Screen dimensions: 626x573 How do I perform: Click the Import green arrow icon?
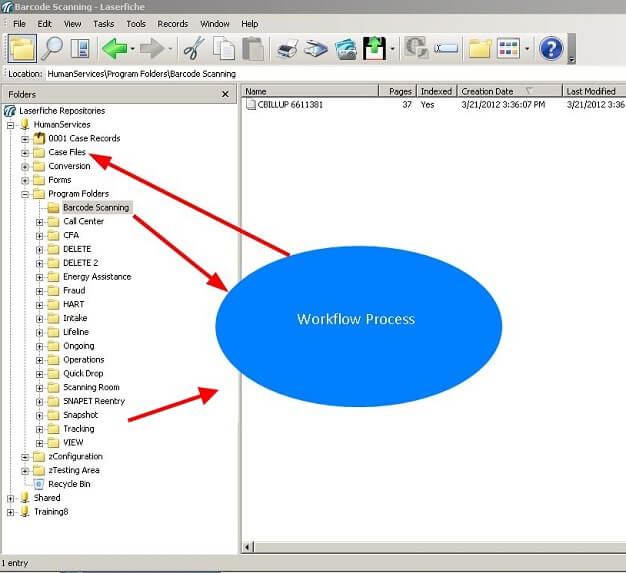[374, 48]
